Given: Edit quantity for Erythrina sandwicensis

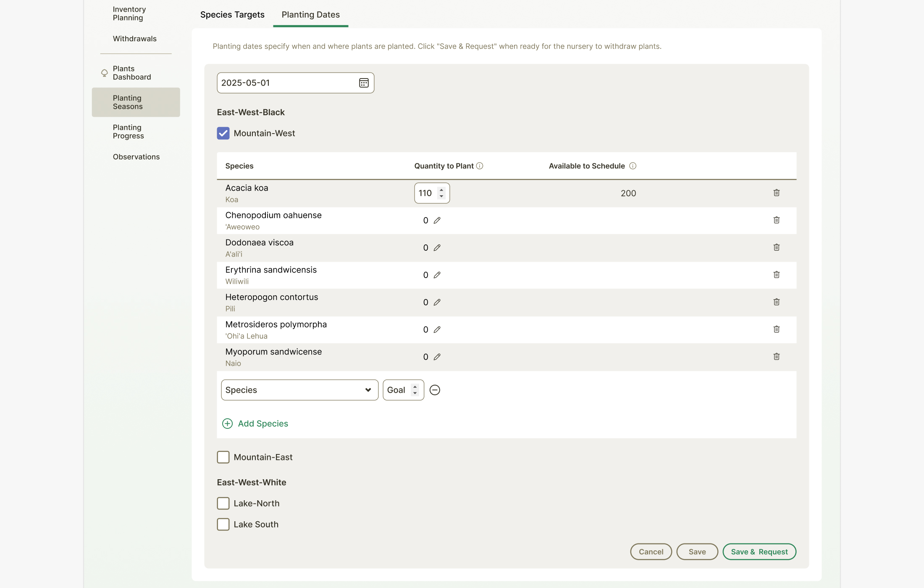Looking at the screenshot, I should 437,275.
